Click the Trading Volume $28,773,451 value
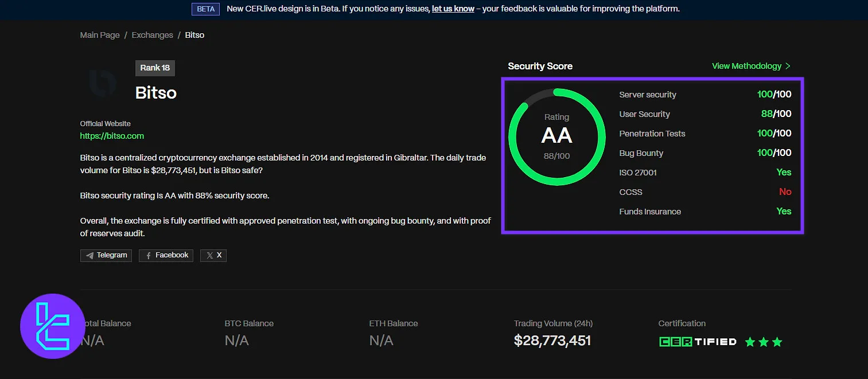The width and height of the screenshot is (868, 379). 552,341
